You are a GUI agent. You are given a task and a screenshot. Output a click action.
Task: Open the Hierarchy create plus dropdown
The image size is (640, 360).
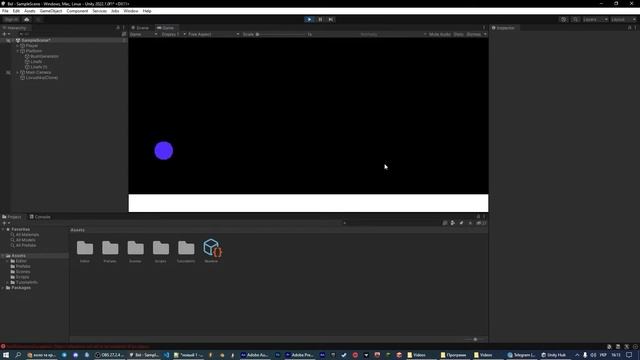pos(6,34)
